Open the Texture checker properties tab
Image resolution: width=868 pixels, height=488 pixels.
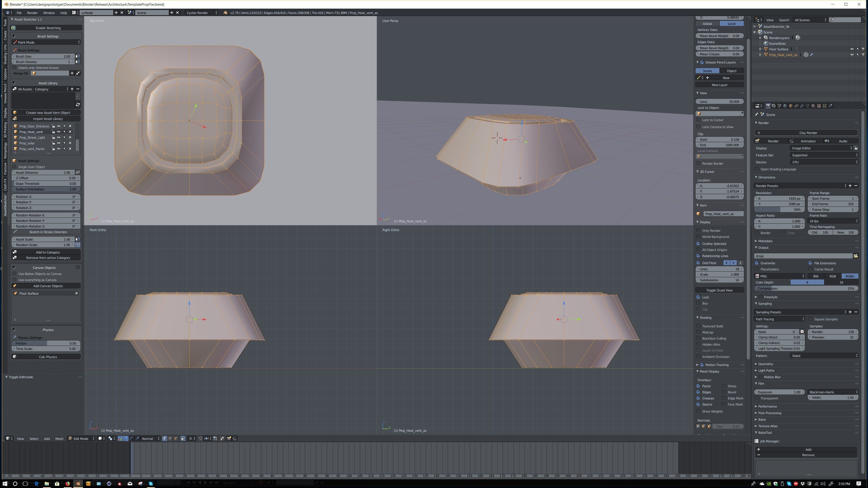[819, 106]
